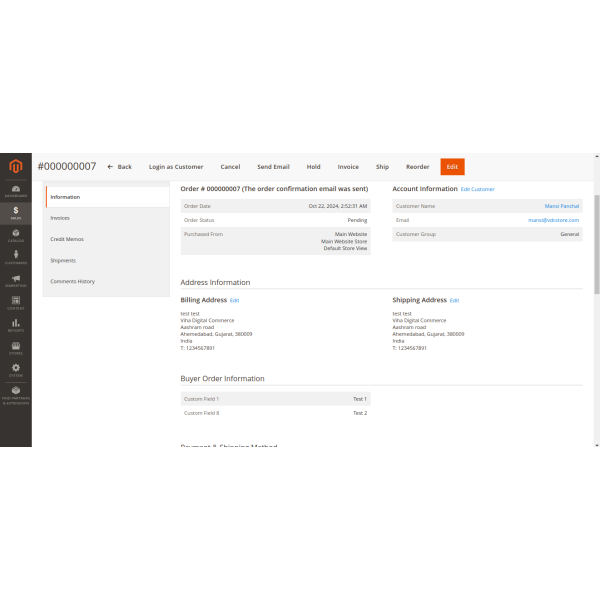This screenshot has height=600, width=600.
Task: Click Edit link beside Billing Address
Action: 235,300
